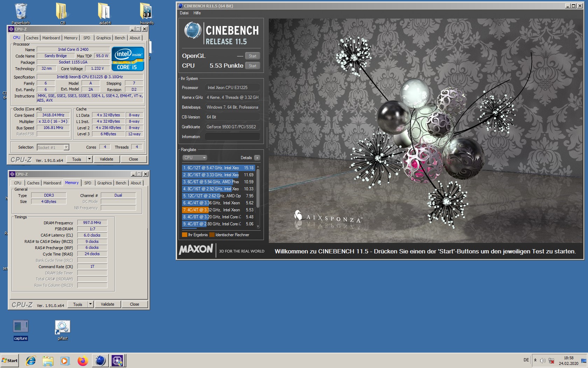
Task: Click Close in lower CPU-Z window
Action: point(134,304)
